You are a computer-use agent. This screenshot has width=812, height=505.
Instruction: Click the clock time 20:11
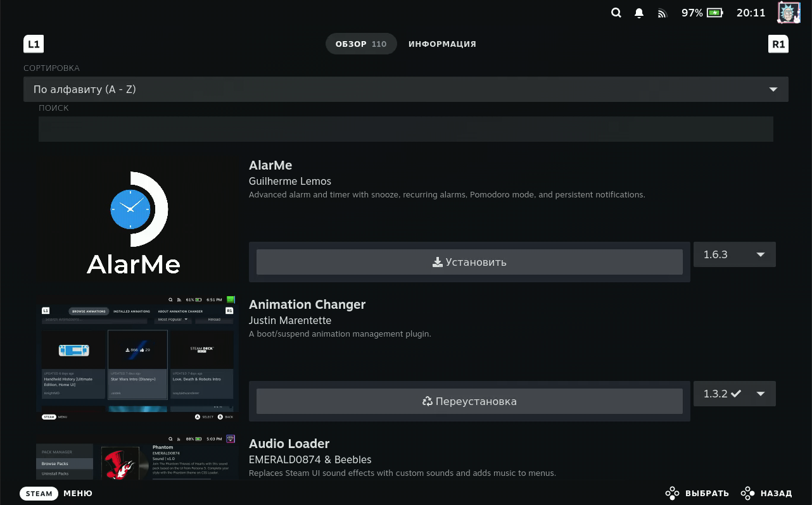(x=751, y=13)
